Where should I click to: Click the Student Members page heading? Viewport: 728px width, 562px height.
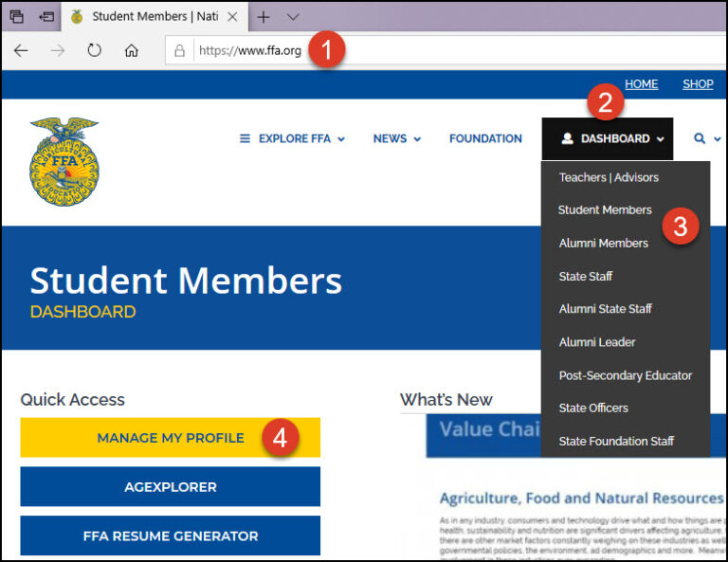click(x=186, y=281)
